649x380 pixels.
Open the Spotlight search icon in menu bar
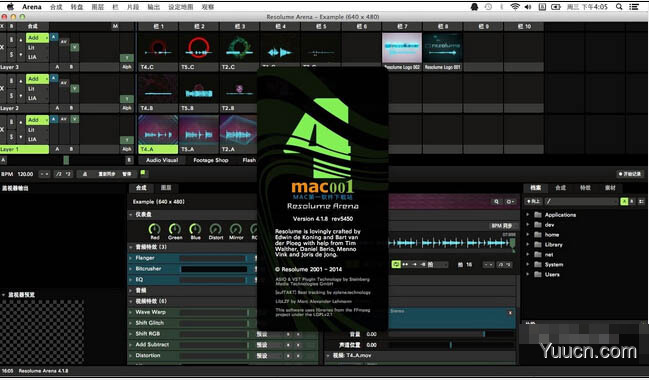pos(619,7)
